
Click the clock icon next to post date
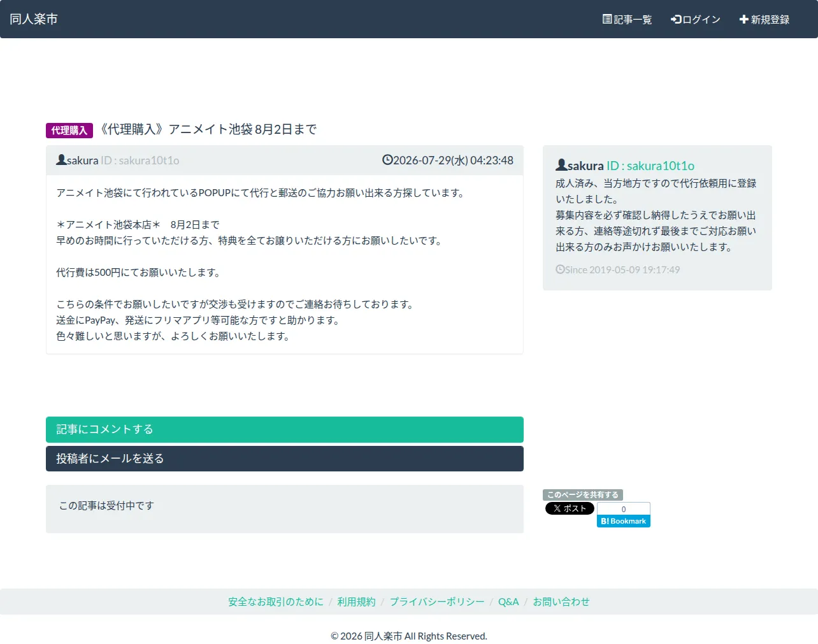387,160
